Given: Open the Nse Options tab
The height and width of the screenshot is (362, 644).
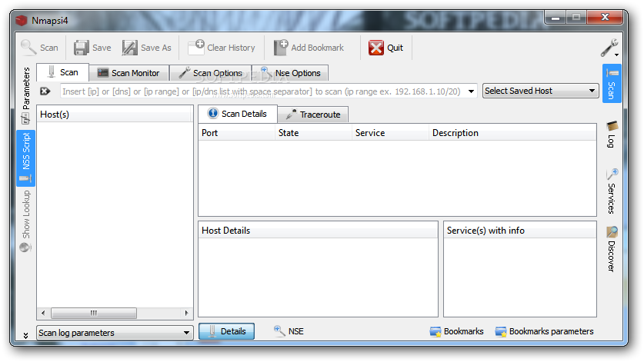Looking at the screenshot, I should pos(290,73).
